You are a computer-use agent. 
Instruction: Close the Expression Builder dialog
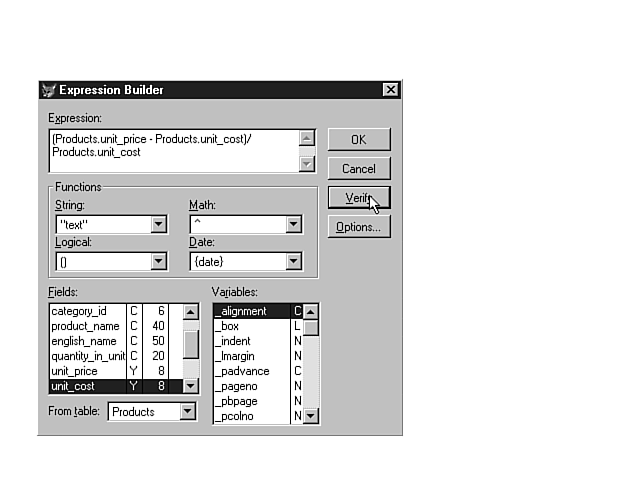pyautogui.click(x=390, y=90)
